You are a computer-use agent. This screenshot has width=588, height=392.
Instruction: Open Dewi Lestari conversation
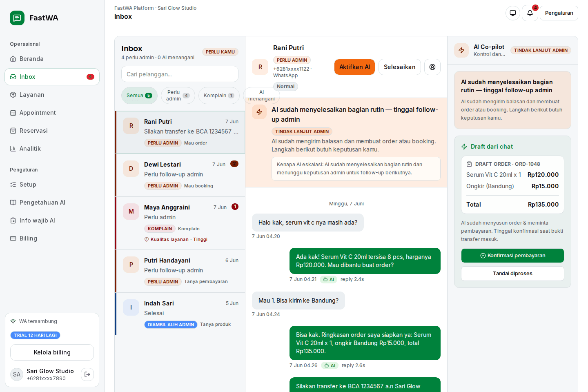click(x=180, y=175)
